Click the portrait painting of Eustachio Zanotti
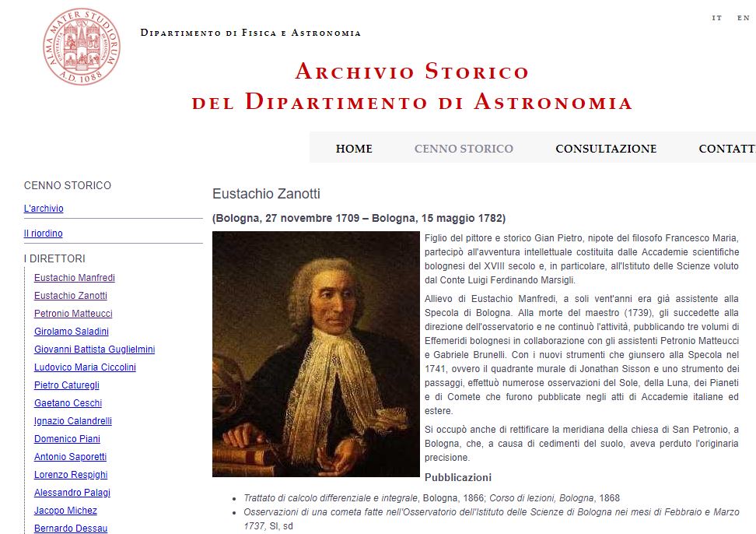Image resolution: width=756 pixels, height=534 pixels. pos(316,354)
